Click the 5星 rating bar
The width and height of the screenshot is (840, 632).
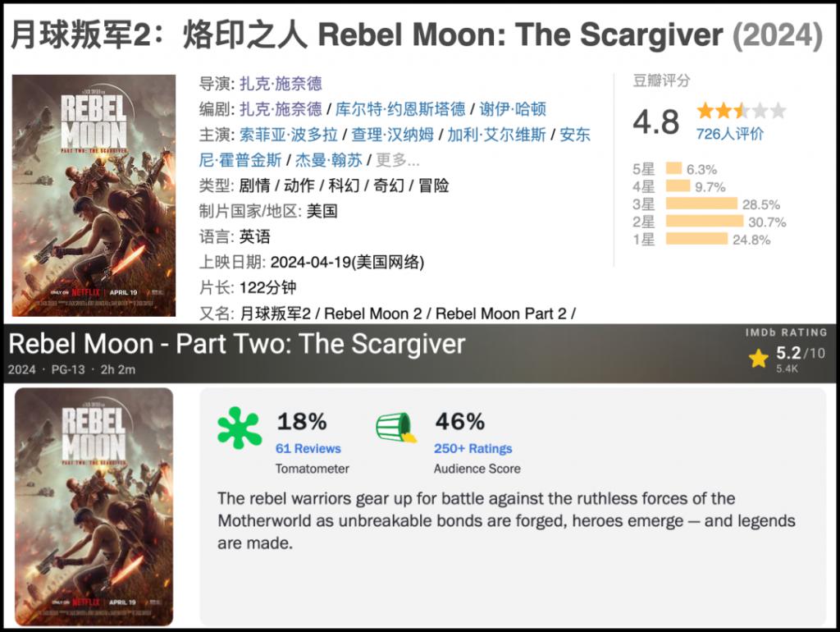tap(674, 169)
